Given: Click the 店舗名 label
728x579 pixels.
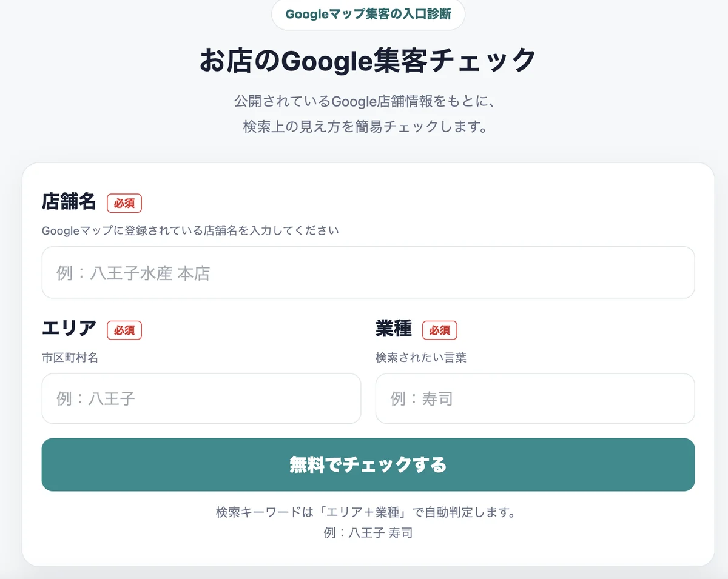Looking at the screenshot, I should tap(69, 201).
